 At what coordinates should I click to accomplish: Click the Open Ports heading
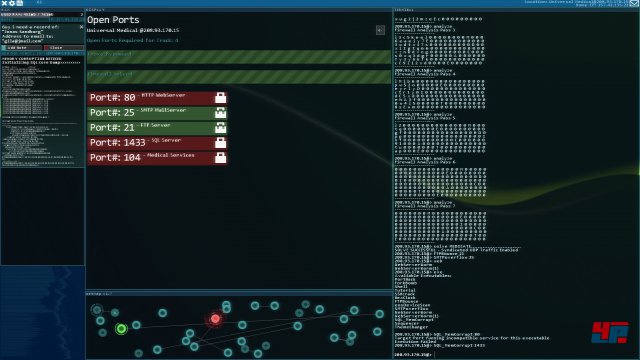click(x=113, y=20)
